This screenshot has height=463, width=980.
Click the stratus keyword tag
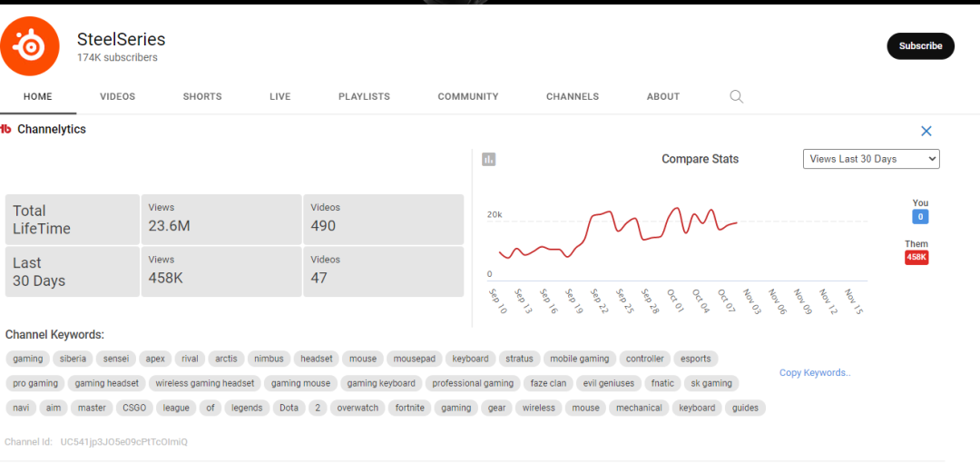[519, 359]
